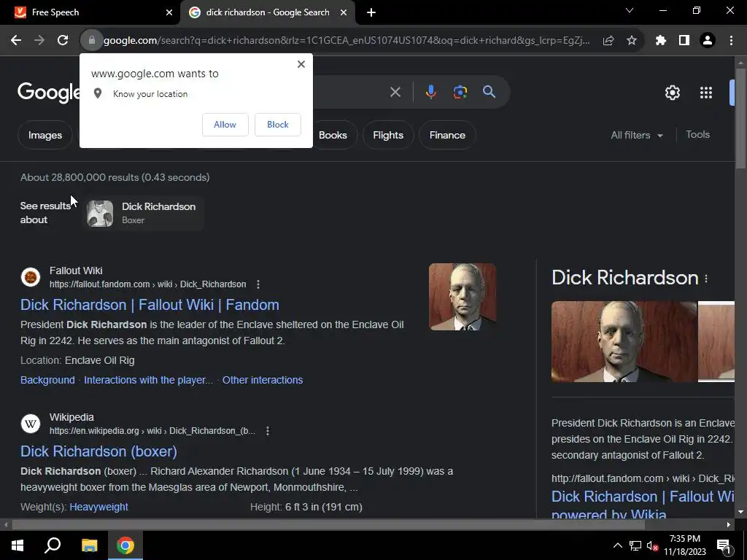Click the Google logo
The image size is (747, 560).
click(x=48, y=92)
